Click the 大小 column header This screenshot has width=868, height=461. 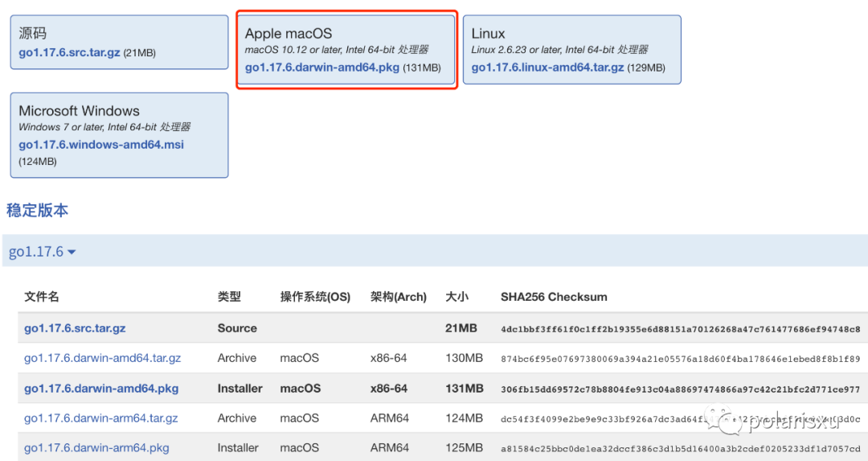coord(457,297)
